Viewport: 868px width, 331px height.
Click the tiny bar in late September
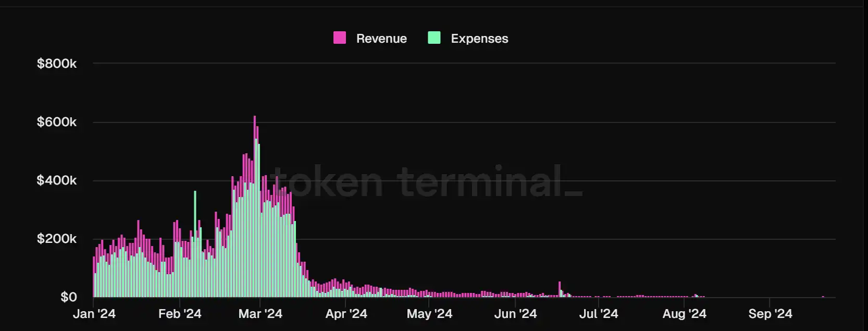pos(823,297)
